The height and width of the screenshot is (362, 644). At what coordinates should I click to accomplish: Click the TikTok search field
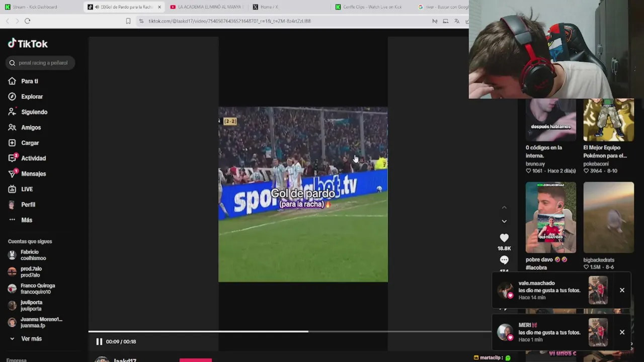(41, 63)
